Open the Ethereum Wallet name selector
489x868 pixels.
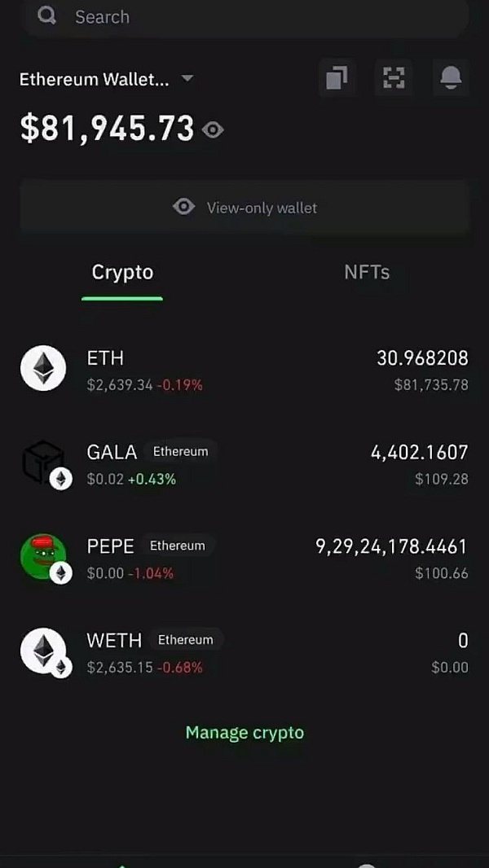pyautogui.click(x=94, y=80)
